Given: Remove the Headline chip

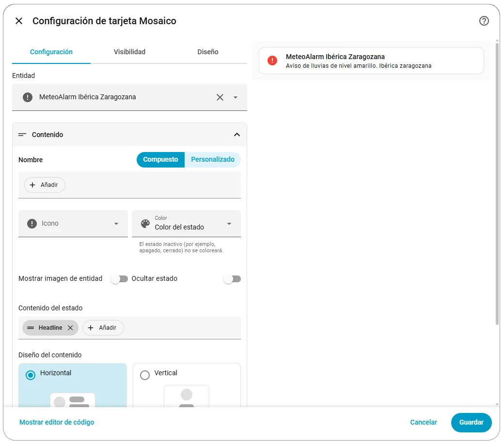Looking at the screenshot, I should pyautogui.click(x=70, y=328).
